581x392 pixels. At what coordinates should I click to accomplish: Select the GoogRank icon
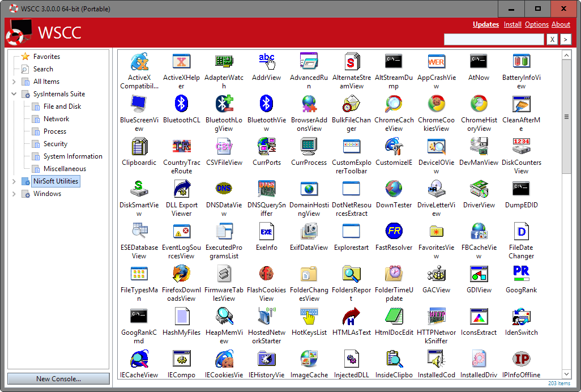point(521,274)
